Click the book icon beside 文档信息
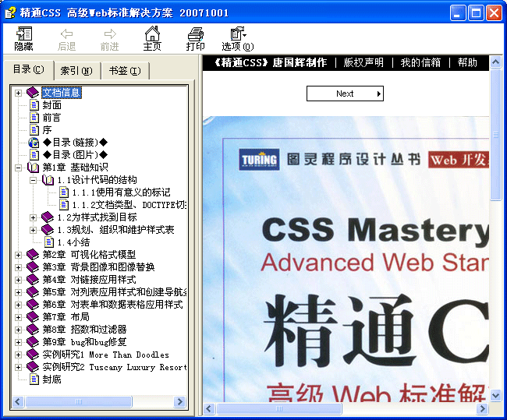 33,93
